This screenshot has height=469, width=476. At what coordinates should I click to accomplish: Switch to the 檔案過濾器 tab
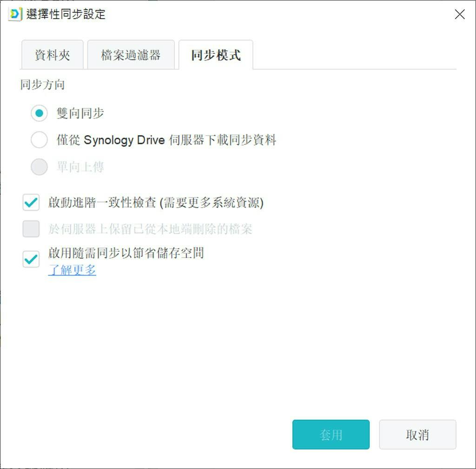131,55
